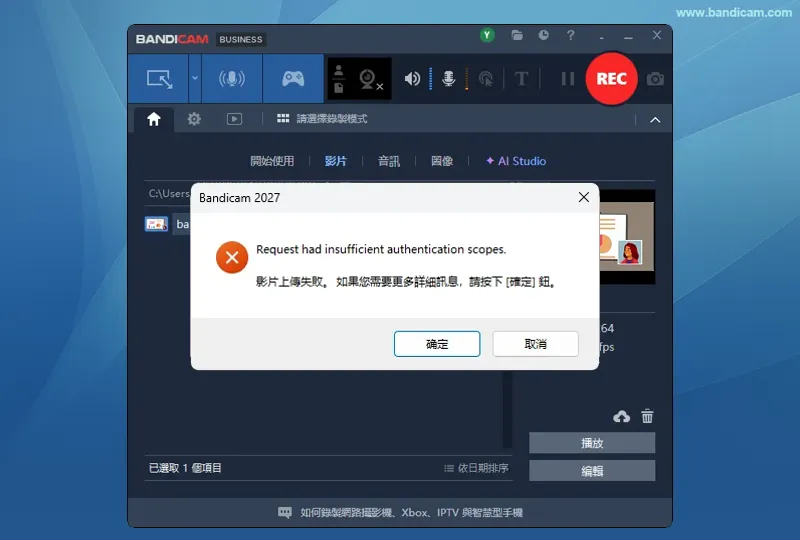The height and width of the screenshot is (540, 800).
Task: Delete the file with the trash icon
Action: click(647, 416)
